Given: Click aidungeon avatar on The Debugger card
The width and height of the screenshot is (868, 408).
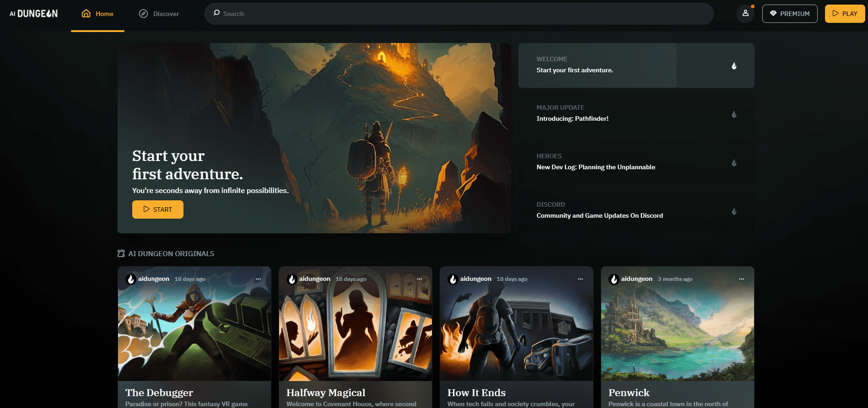Looking at the screenshot, I should pyautogui.click(x=131, y=279).
